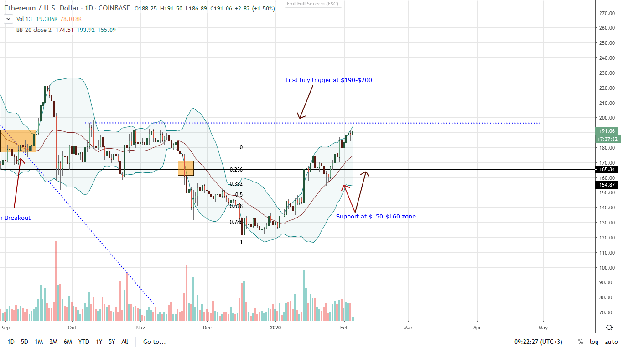Viewport: 623px width, 364px height.
Task: Click the 0.382 Fibonacci level label
Action: tap(236, 184)
